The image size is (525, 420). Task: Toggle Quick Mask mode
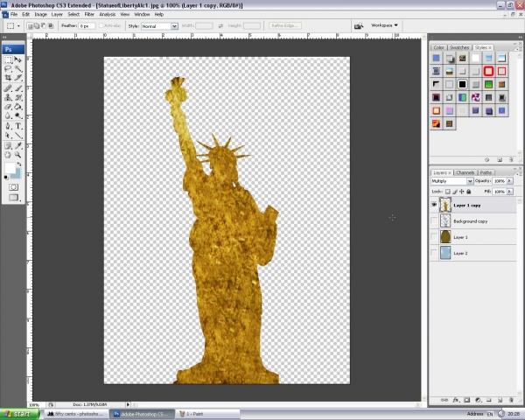(13, 187)
